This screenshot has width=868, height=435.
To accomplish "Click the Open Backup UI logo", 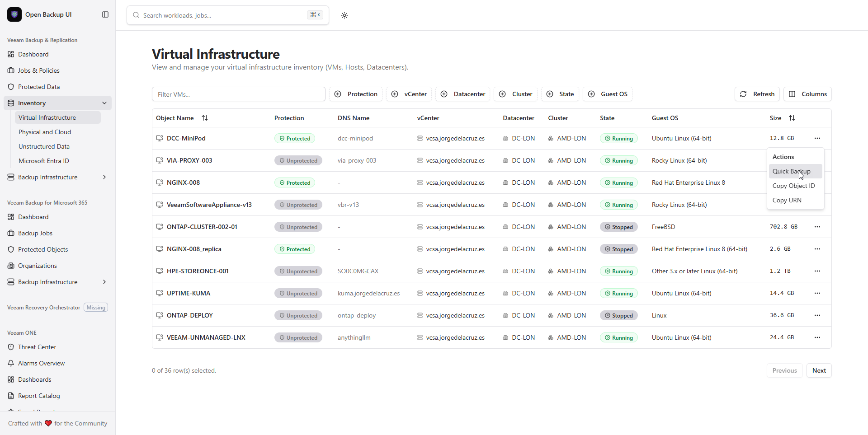I will tap(14, 14).
